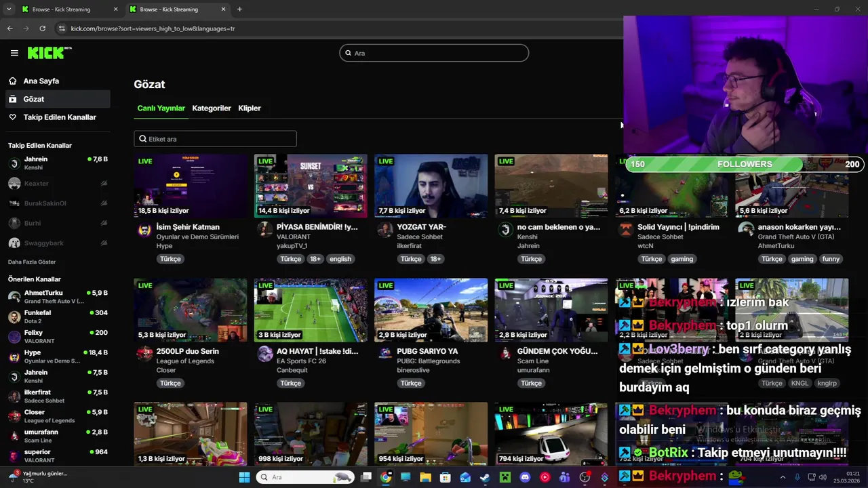Click the Gözat browse icon

[12, 99]
